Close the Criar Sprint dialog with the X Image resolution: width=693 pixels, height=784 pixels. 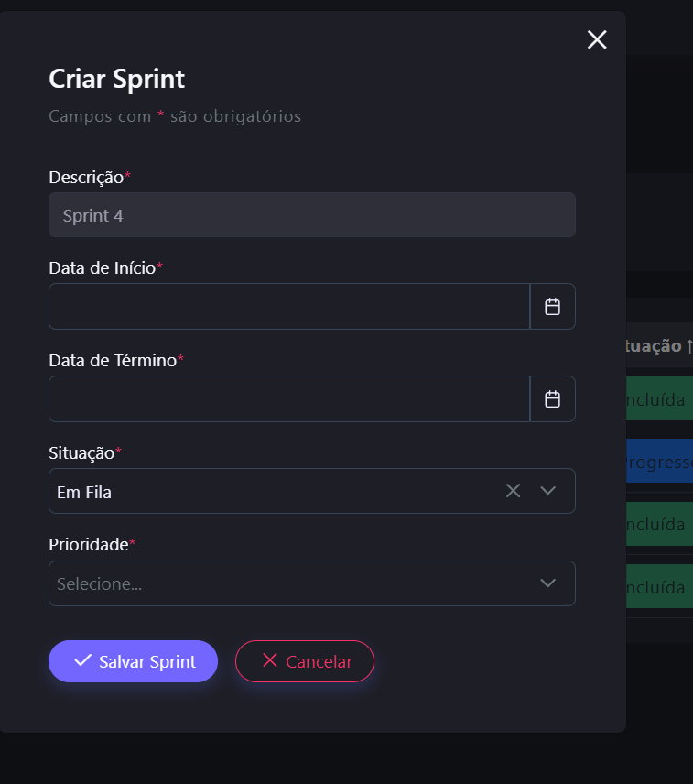click(x=597, y=39)
